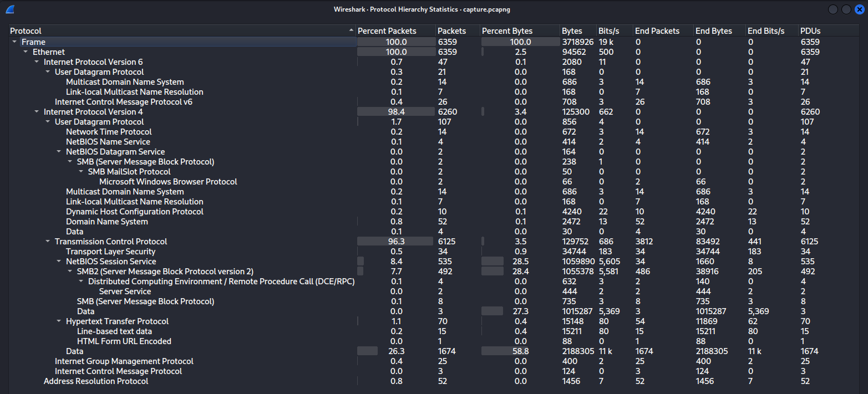
Task: Select the NetBIOS Name Service row
Action: (x=434, y=142)
